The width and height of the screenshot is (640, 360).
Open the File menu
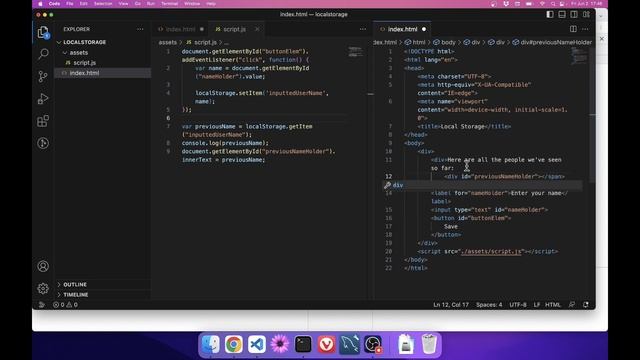[x=70, y=4]
